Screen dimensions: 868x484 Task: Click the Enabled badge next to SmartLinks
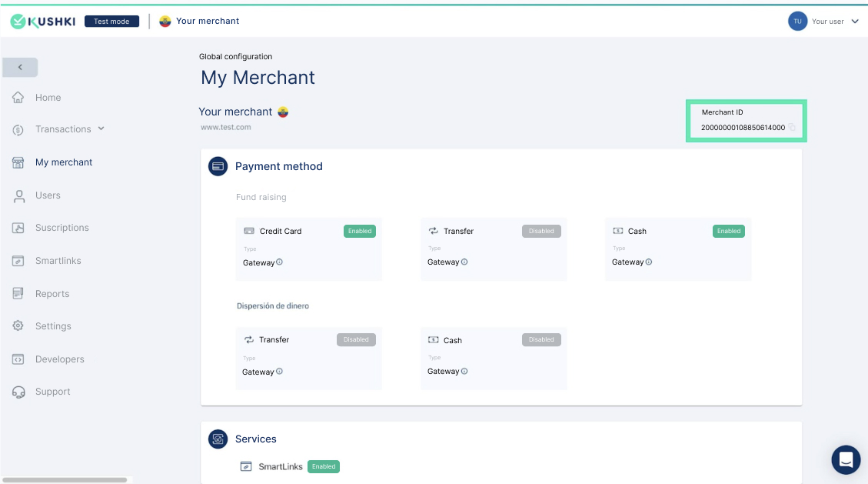(324, 466)
